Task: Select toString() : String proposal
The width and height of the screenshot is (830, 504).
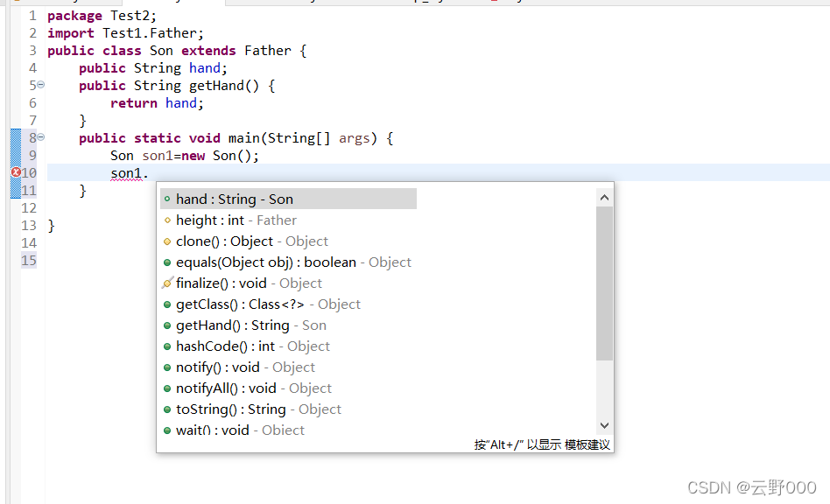Action: coord(258,409)
